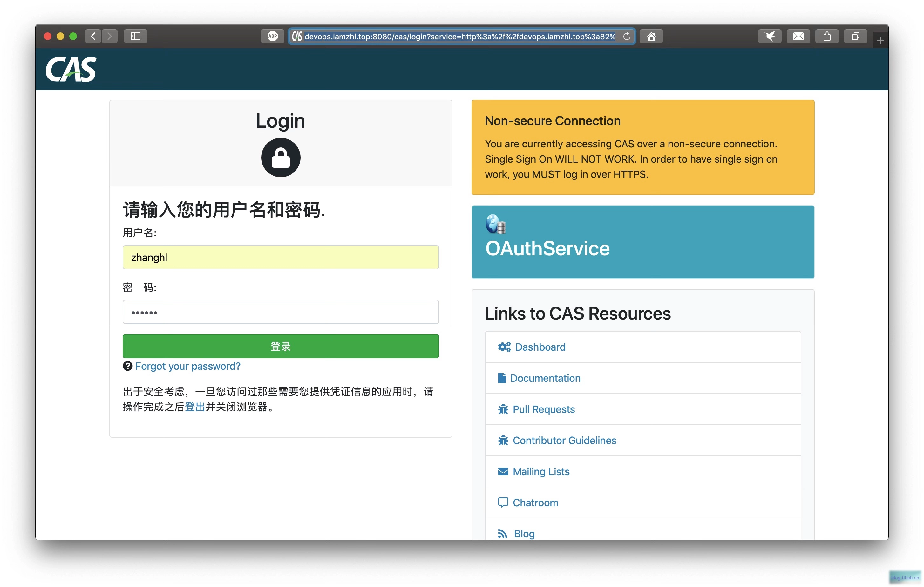Click the 用户名 label
Image resolution: width=924 pixels, height=587 pixels.
140,233
